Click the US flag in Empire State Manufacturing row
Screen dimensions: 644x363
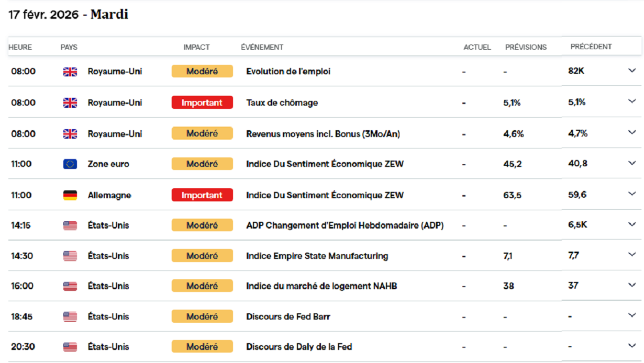(70, 256)
